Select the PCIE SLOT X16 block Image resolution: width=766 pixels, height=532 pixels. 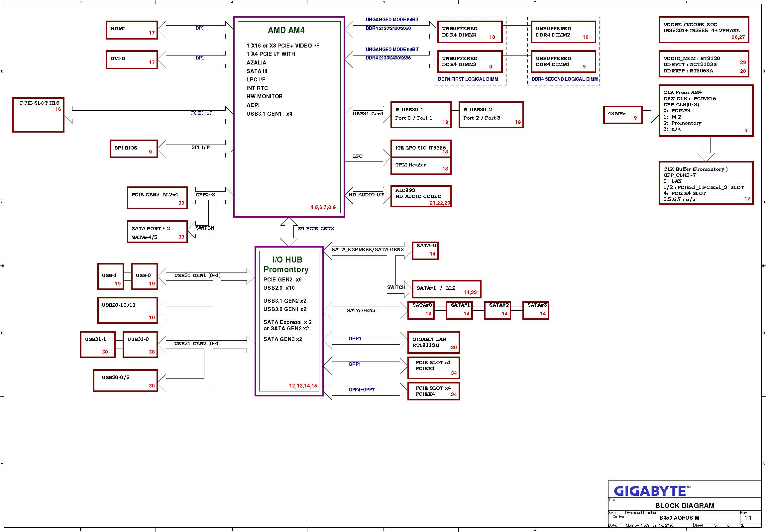click(38, 115)
